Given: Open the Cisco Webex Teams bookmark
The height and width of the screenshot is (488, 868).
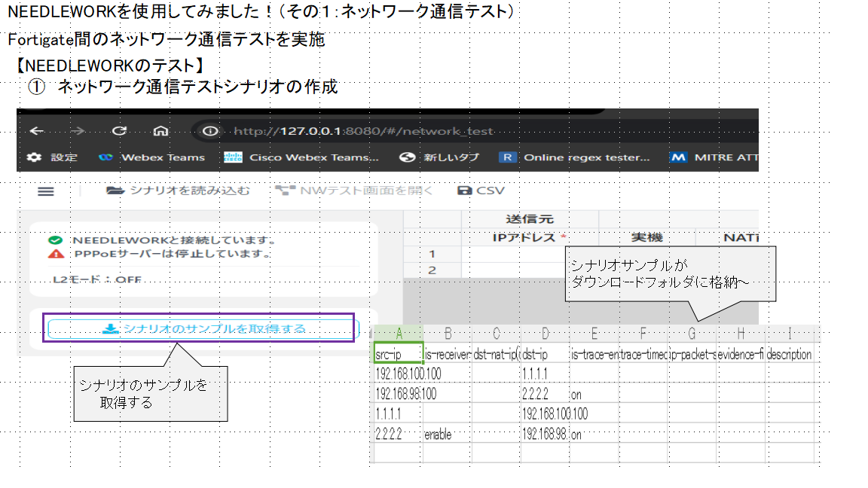Looking at the screenshot, I should pyautogui.click(x=301, y=157).
